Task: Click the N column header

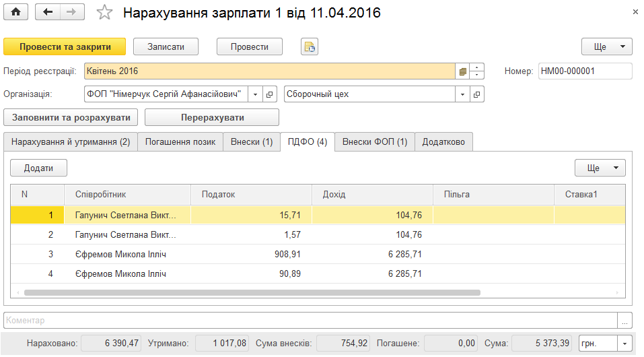Action: (38, 195)
